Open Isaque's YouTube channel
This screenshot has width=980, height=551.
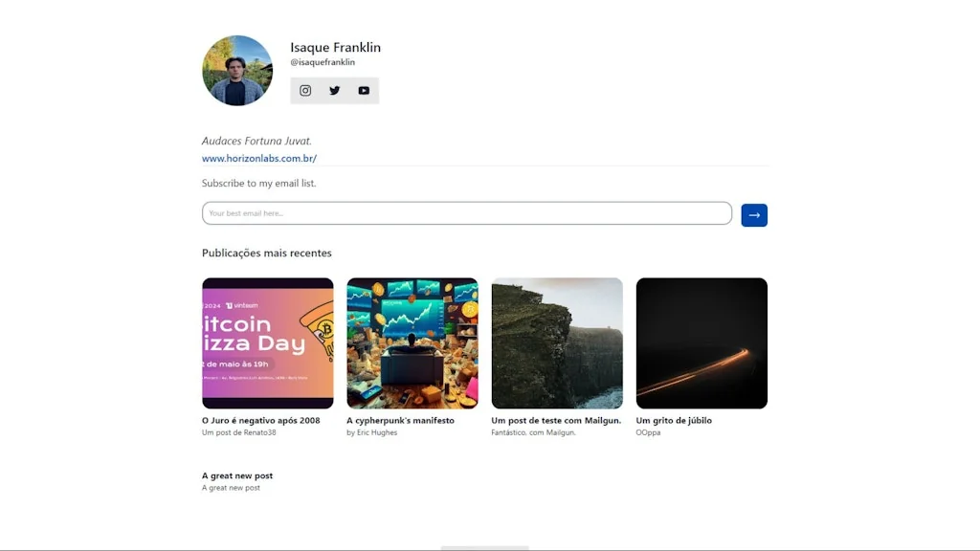[x=364, y=90]
